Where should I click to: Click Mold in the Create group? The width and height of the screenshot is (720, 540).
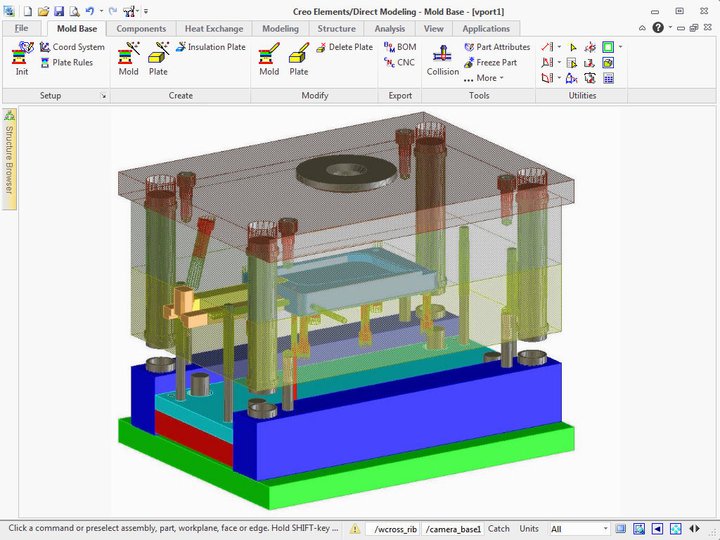click(x=129, y=58)
